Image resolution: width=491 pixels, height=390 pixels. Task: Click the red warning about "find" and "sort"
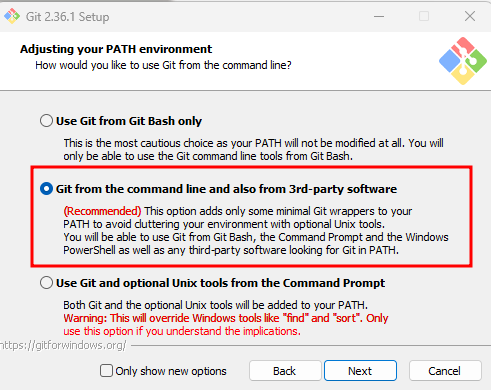(x=226, y=324)
